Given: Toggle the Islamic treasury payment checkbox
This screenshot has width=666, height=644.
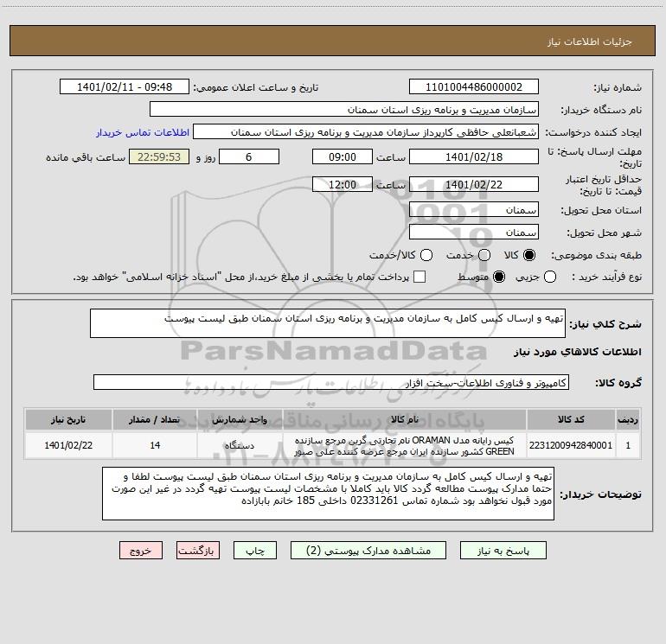Looking at the screenshot, I should click(x=419, y=277).
